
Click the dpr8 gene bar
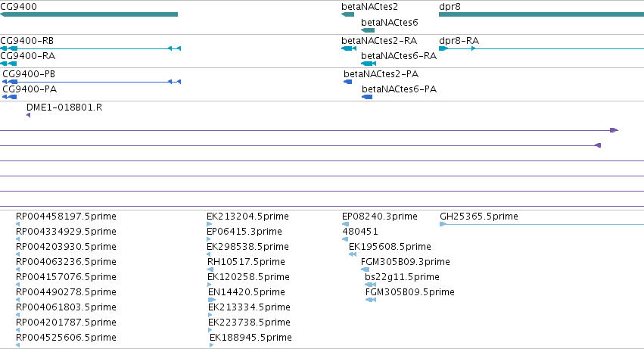pos(541,14)
